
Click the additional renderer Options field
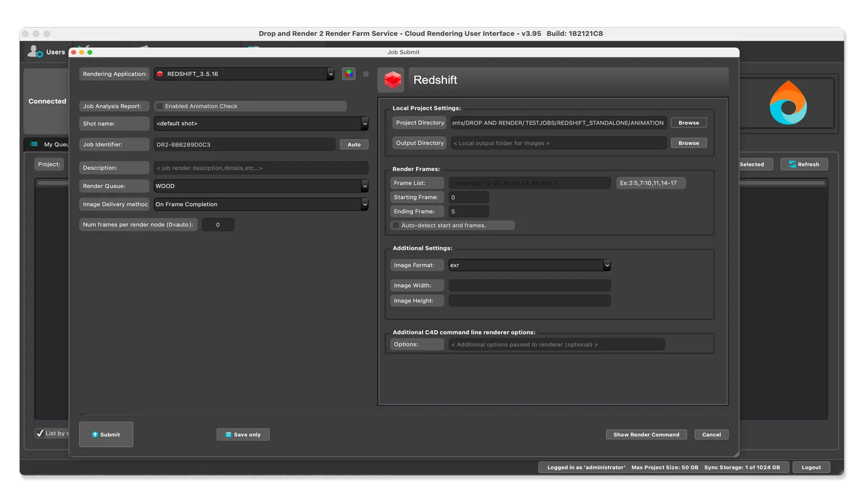[556, 344]
